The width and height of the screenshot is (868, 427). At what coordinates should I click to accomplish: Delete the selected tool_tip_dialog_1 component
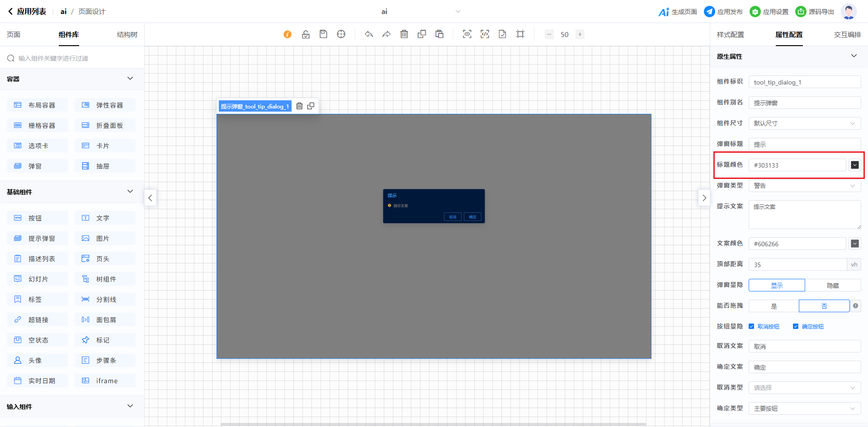click(x=299, y=106)
